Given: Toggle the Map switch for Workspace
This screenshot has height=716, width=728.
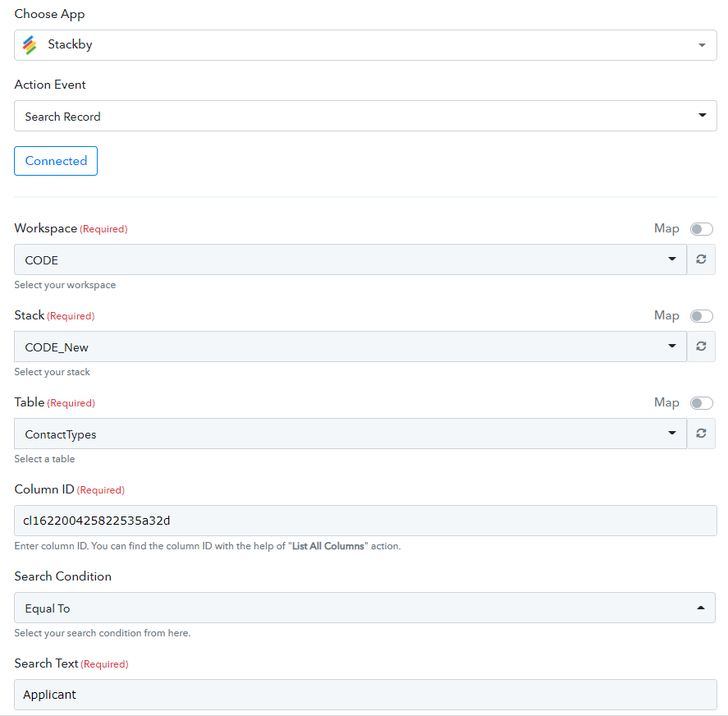Looking at the screenshot, I should click(701, 228).
